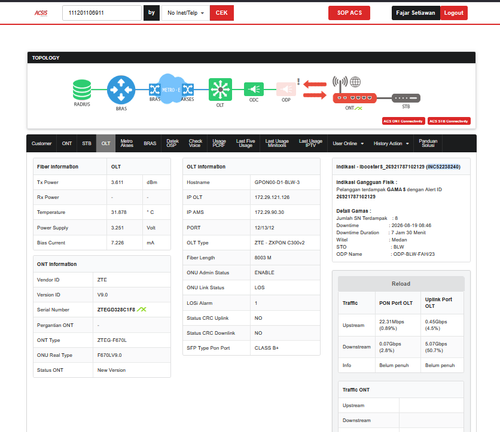The width and height of the screenshot is (500, 432).
Task: Click the ACS ONT Connectivity button
Action: tap(403, 121)
